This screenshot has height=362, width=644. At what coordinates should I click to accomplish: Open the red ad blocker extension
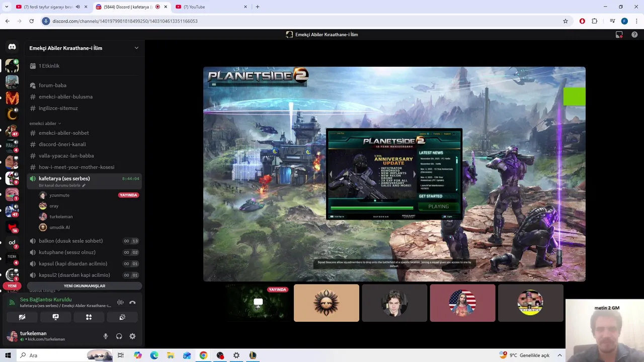coord(582,21)
